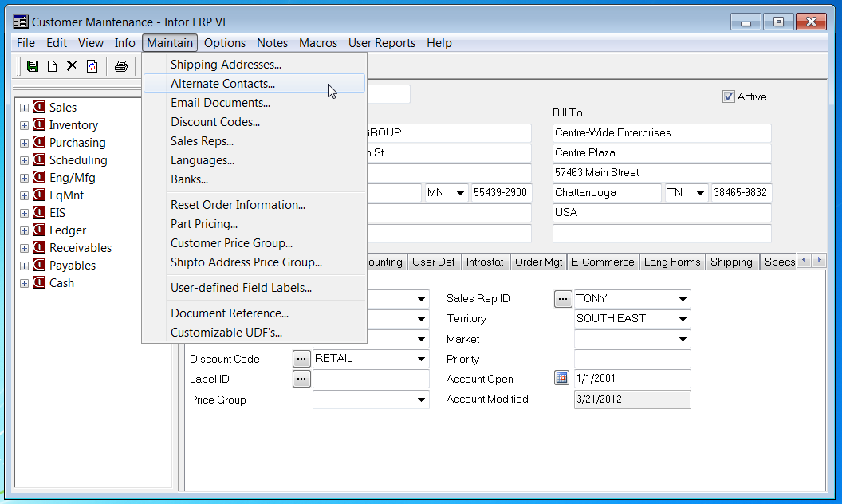Image resolution: width=842 pixels, height=504 pixels.
Task: Open the Options menu
Action: [225, 43]
